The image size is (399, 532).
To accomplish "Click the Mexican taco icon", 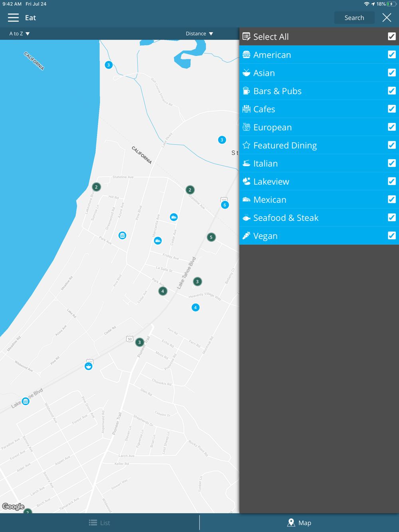I will click(247, 199).
